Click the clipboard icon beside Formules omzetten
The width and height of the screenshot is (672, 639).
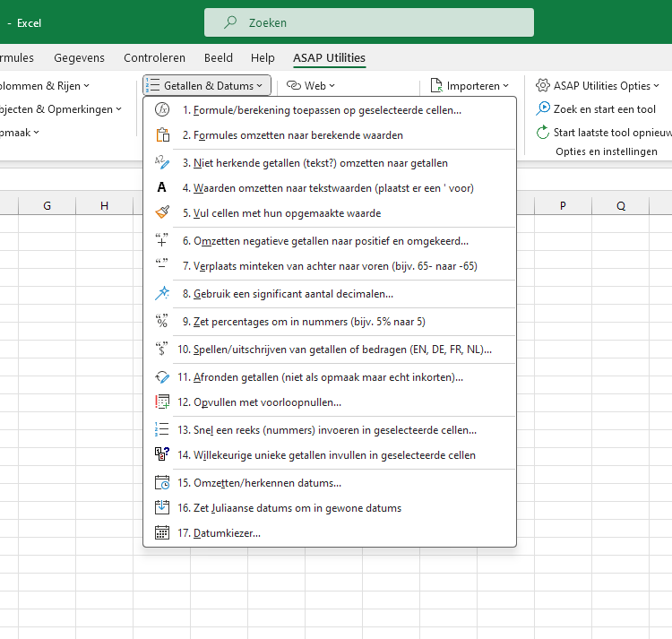(x=162, y=135)
